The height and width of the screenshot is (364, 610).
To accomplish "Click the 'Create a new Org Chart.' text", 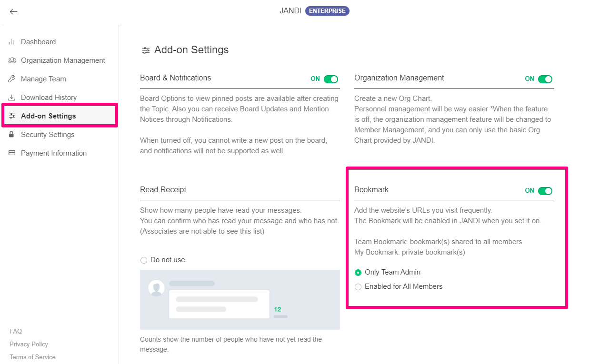I will pos(393,98).
